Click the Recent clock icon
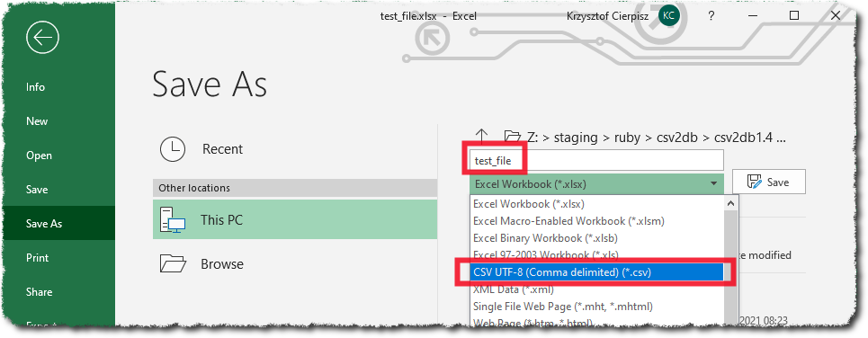The width and height of the screenshot is (868, 338). (x=173, y=149)
